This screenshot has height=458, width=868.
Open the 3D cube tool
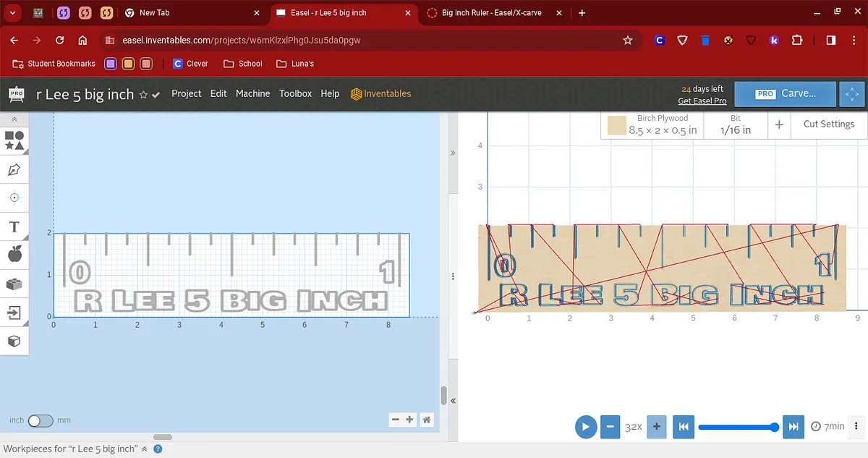(x=14, y=341)
